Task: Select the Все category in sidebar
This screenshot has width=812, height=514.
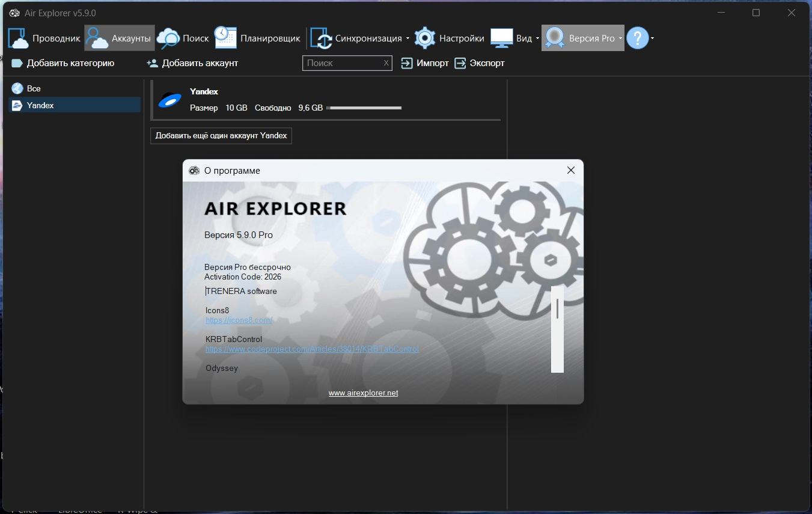Action: [x=34, y=88]
